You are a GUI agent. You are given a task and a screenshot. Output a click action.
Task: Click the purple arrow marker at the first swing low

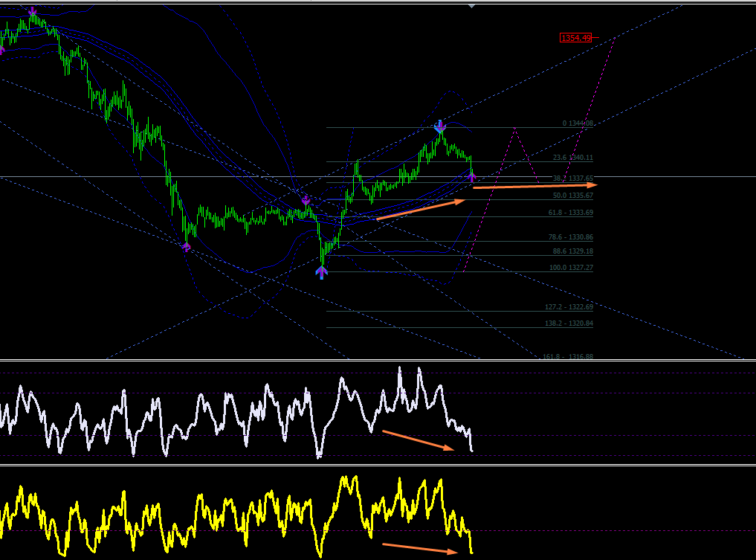[x=186, y=248]
